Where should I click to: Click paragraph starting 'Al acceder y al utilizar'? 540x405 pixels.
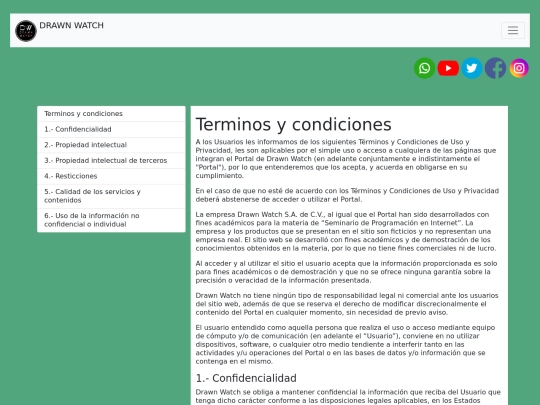pyautogui.click(x=346, y=272)
